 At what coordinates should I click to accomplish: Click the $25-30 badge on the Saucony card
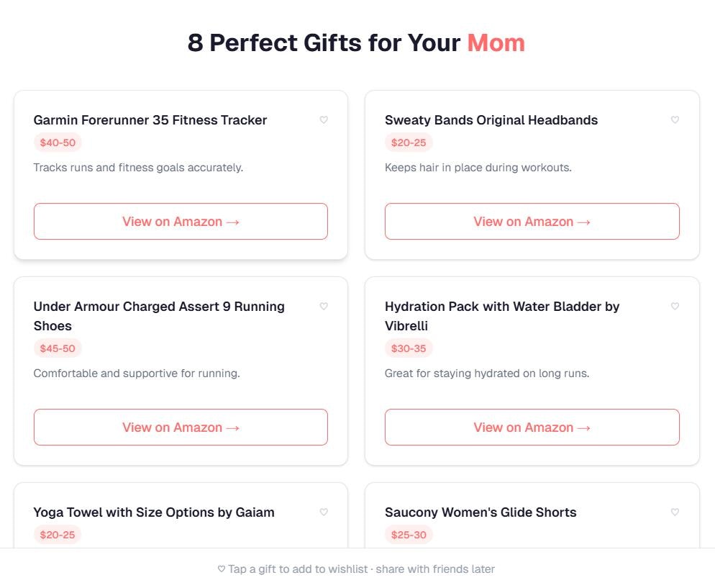tap(409, 535)
